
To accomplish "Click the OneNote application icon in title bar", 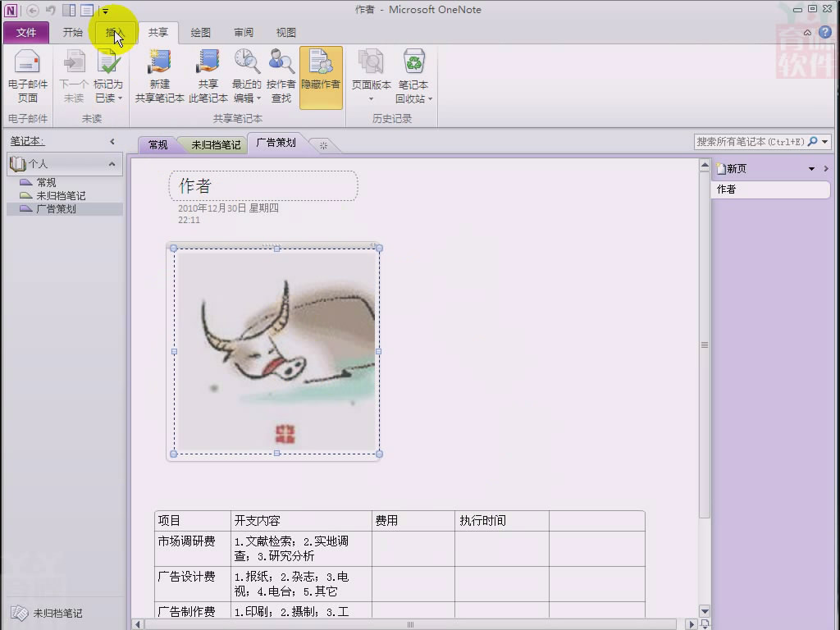I will pyautogui.click(x=11, y=10).
